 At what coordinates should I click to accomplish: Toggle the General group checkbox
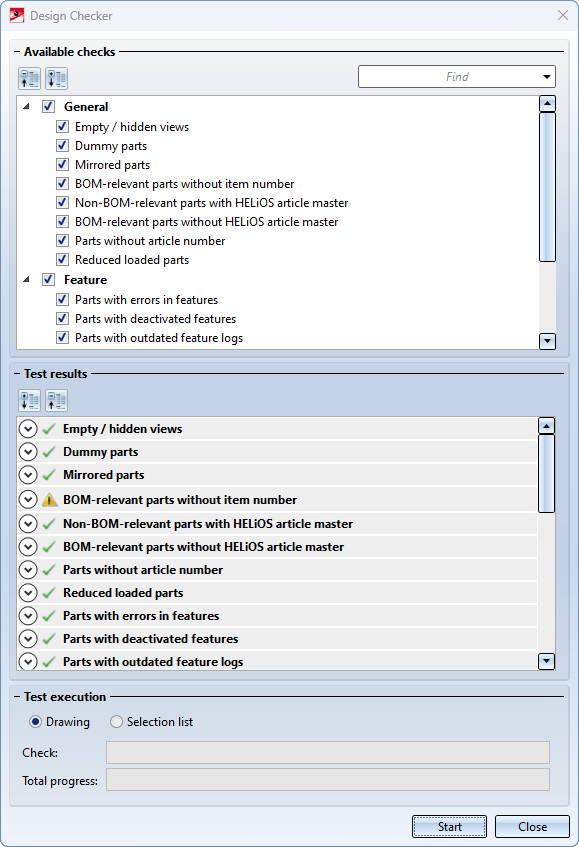pos(49,106)
